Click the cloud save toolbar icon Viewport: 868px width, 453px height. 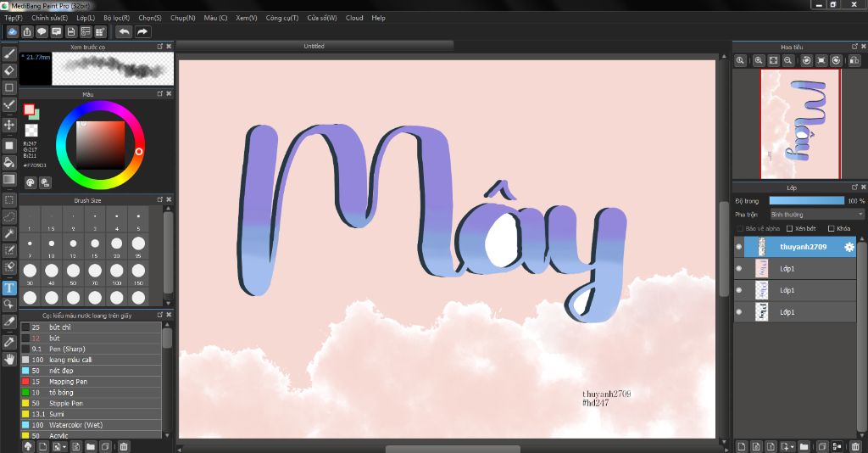coord(12,31)
